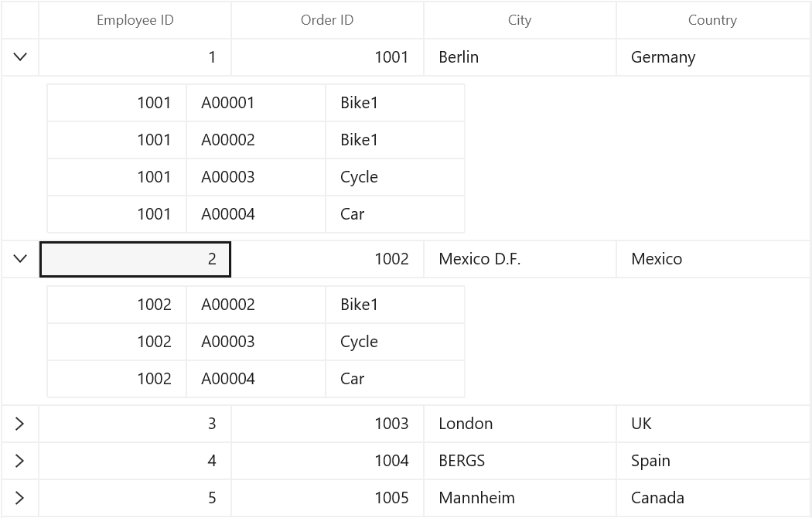Viewport: 812px width, 518px height.
Task: Select the A00003 cell under order 1002
Action: tap(256, 342)
